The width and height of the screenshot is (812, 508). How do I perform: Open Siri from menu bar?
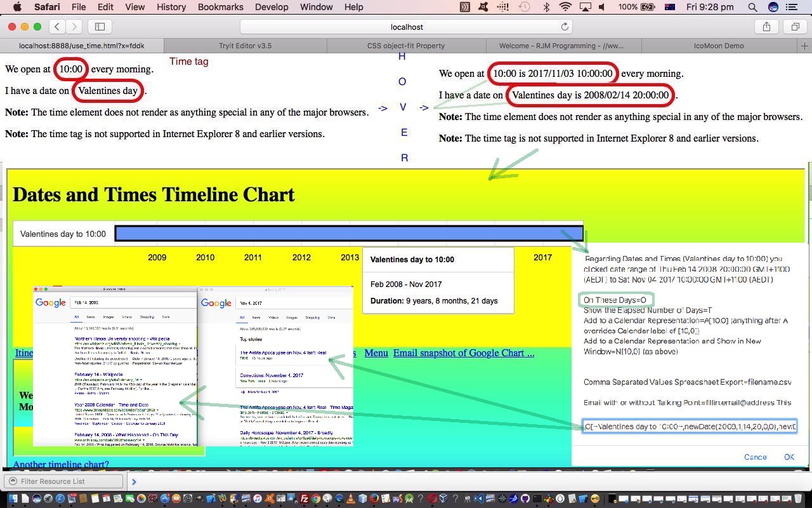tap(773, 7)
